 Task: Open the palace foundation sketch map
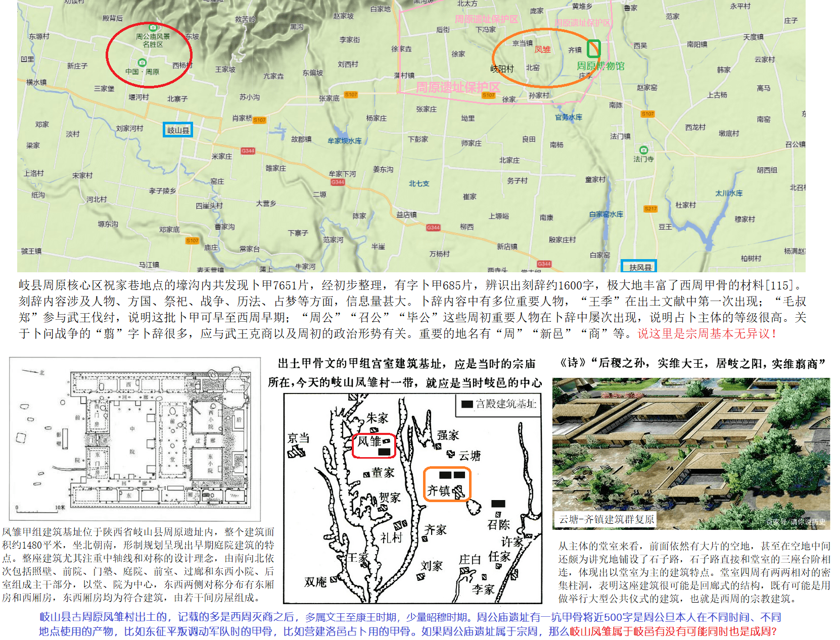tap(412, 499)
